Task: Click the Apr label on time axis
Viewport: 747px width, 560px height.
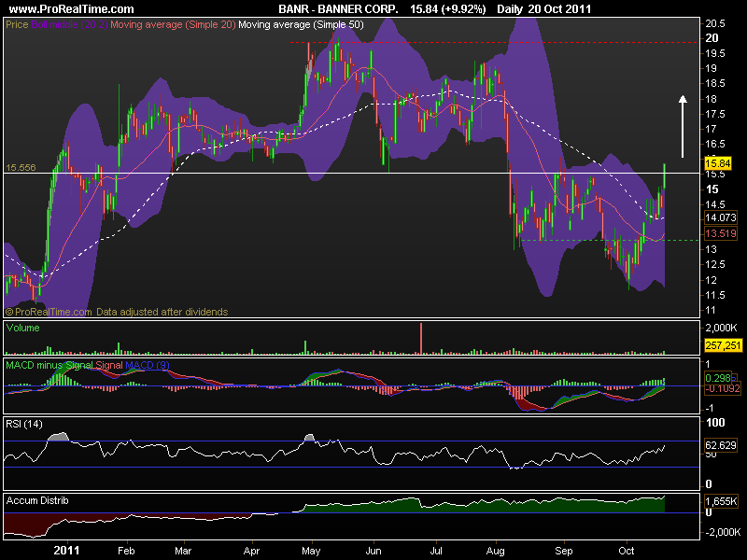Action: 251,551
